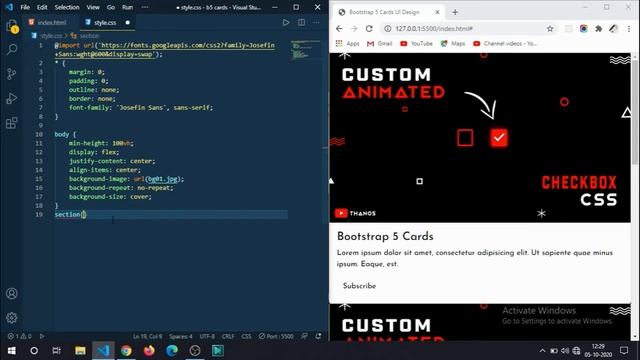The height and width of the screenshot is (360, 640).
Task: Go back in Chrome
Action: click(339, 29)
